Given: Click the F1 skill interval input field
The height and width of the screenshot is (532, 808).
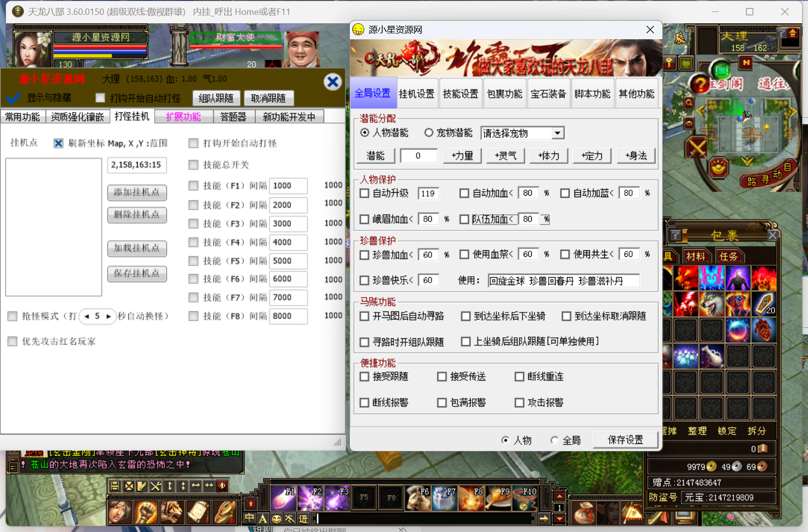Looking at the screenshot, I should click(288, 186).
